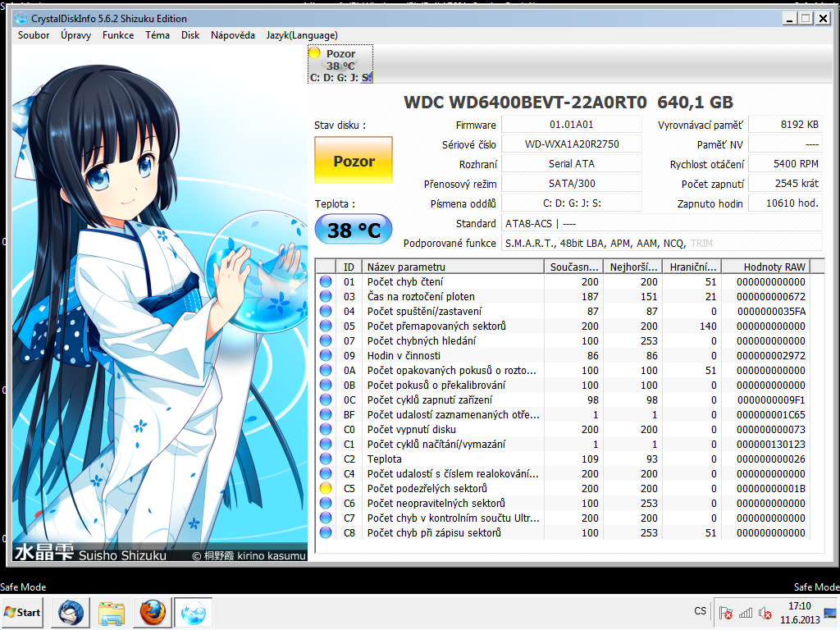
Task: Open the Windows Start menu
Action: pos(22,612)
